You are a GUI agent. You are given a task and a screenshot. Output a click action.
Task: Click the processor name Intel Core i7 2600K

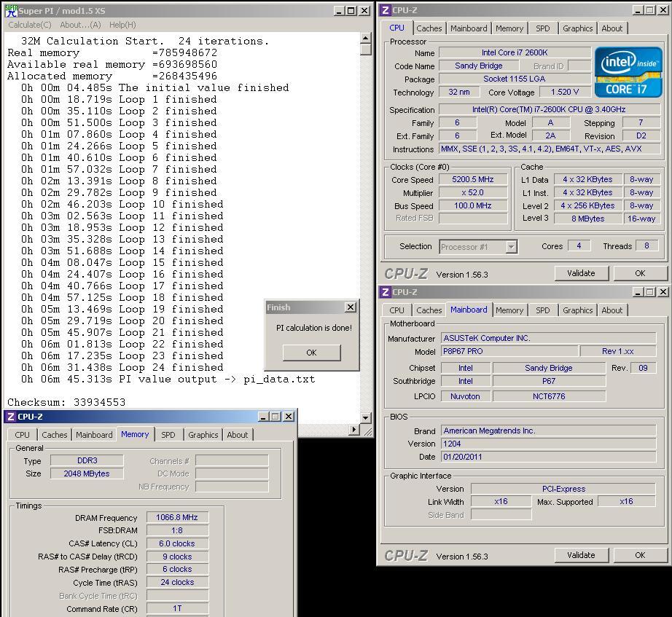click(x=515, y=52)
